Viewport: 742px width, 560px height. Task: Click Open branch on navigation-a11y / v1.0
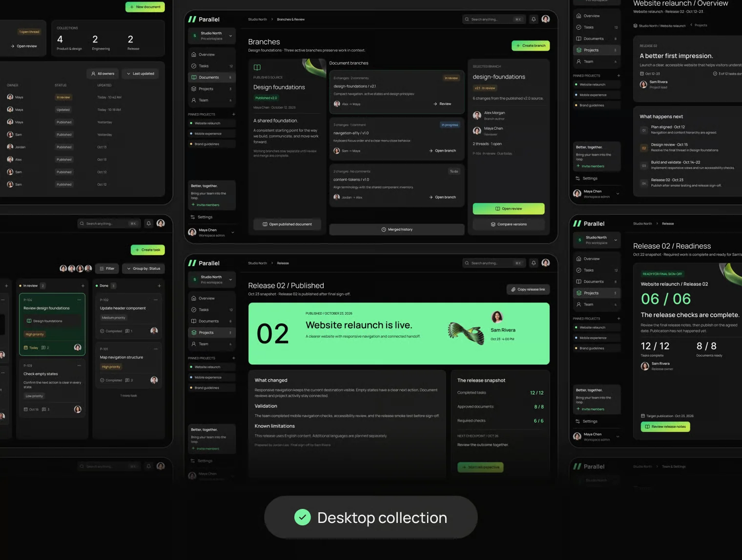(442, 151)
